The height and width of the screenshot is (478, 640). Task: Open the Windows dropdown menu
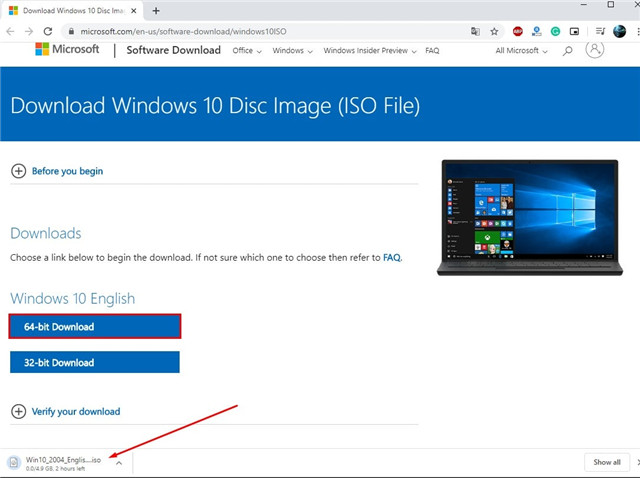(292, 51)
